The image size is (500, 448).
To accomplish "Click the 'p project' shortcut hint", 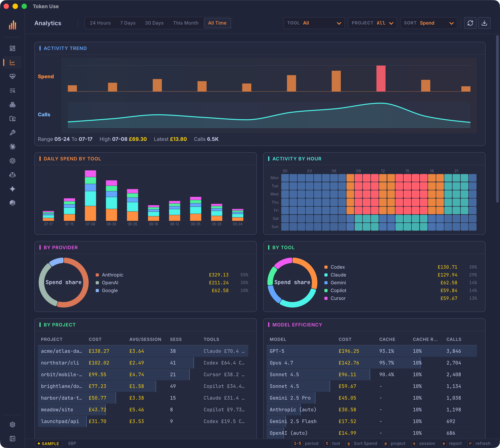I will 394,443.
